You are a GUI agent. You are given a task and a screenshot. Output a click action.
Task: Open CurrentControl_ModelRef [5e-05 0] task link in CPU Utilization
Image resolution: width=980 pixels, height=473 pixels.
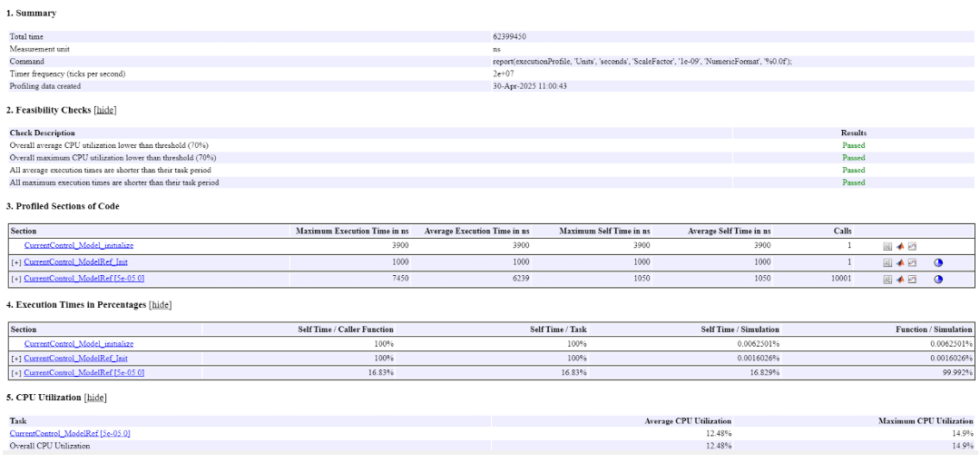coord(70,434)
